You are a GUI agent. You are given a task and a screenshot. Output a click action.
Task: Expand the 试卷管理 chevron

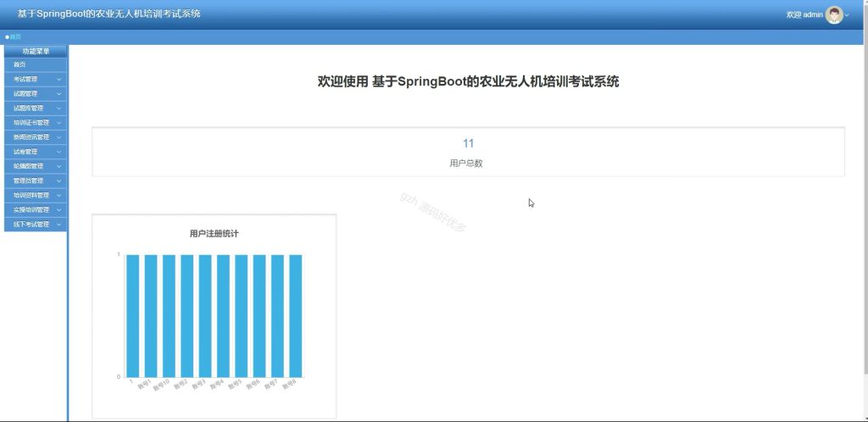pyautogui.click(x=58, y=152)
